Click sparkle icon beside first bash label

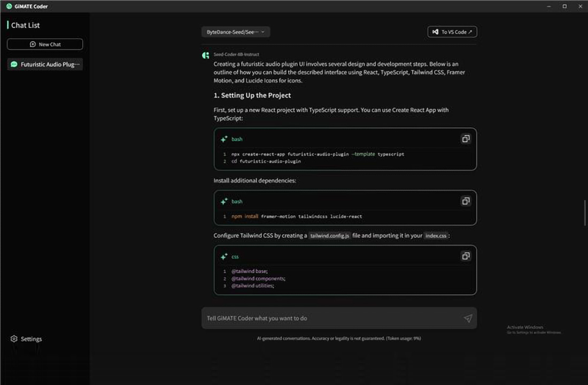[224, 139]
